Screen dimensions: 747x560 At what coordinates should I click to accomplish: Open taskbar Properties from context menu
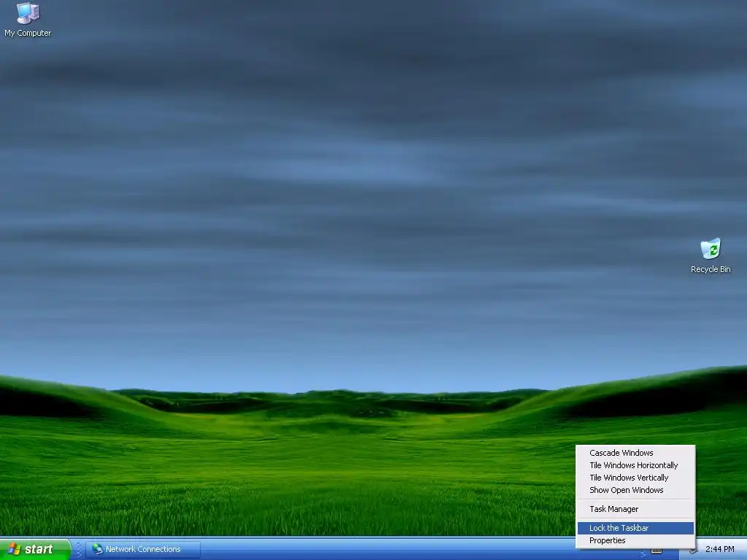pyautogui.click(x=635, y=540)
